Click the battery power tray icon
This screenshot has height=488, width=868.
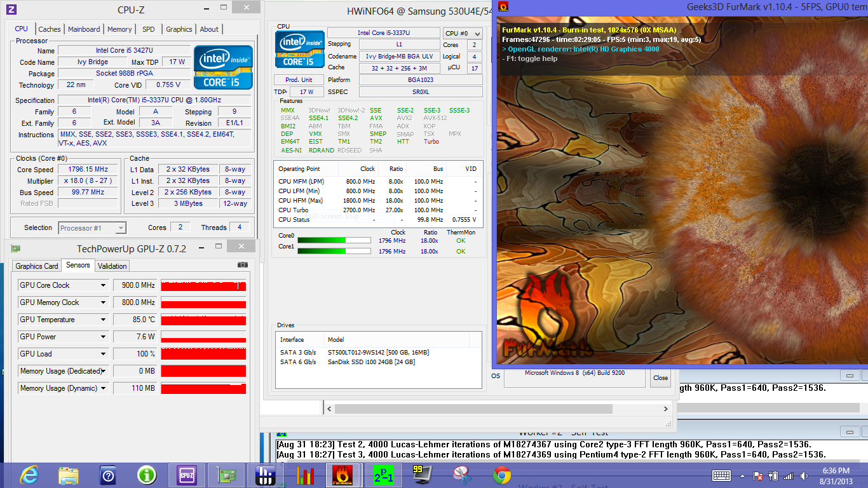click(x=773, y=475)
